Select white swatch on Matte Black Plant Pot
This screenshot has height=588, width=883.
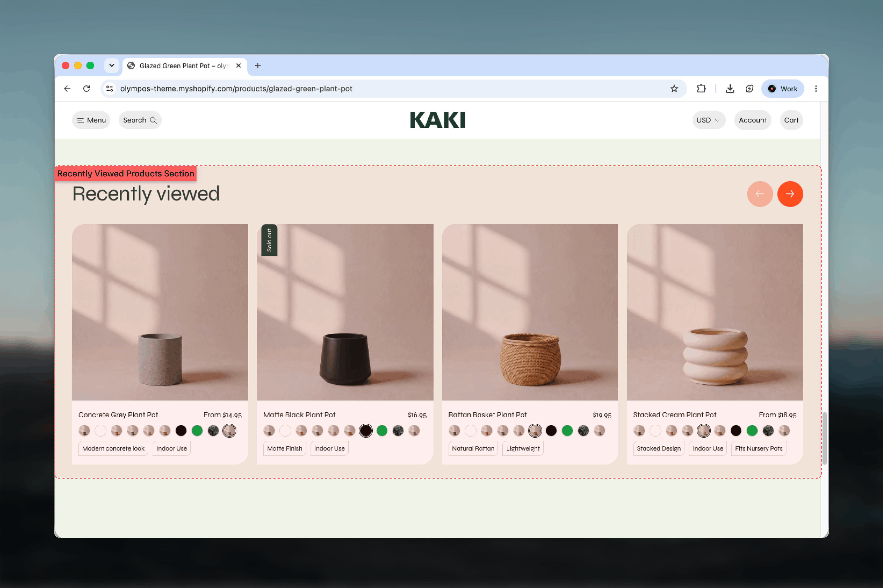(285, 430)
